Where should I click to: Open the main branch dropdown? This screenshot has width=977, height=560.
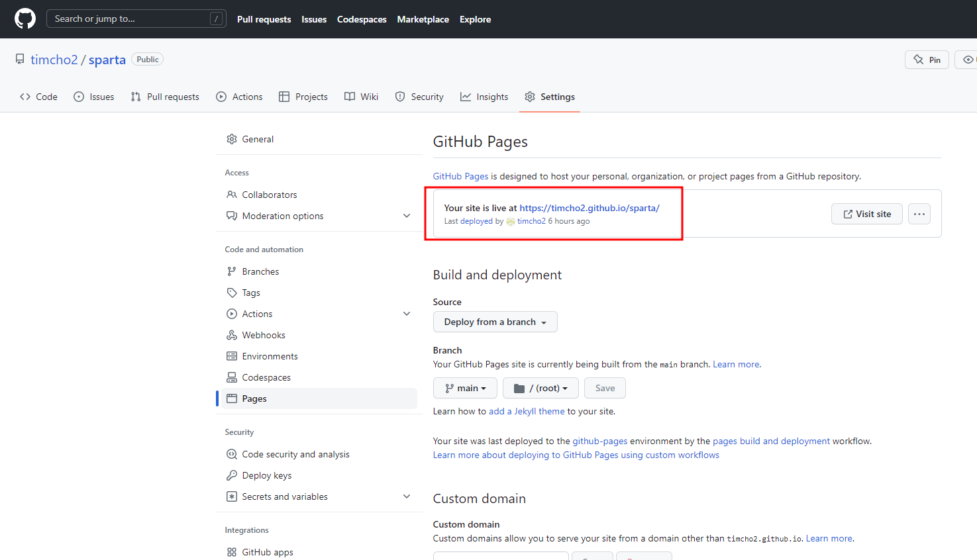coord(466,388)
